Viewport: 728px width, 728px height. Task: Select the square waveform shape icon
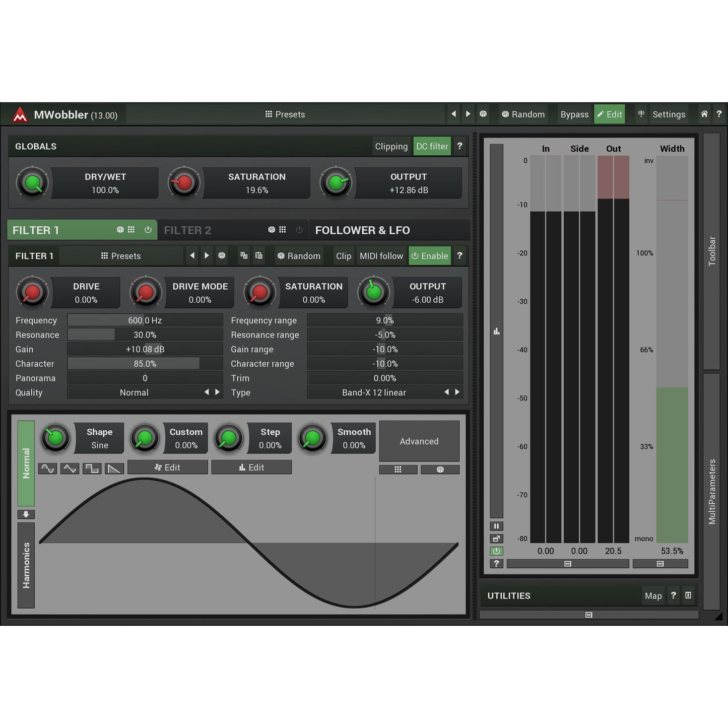click(92, 468)
